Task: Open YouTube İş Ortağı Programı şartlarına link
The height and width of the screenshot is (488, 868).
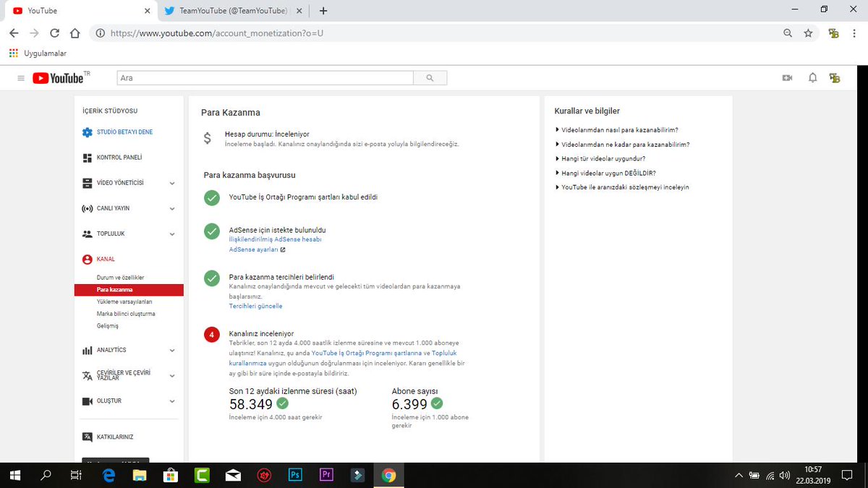Action: click(366, 353)
